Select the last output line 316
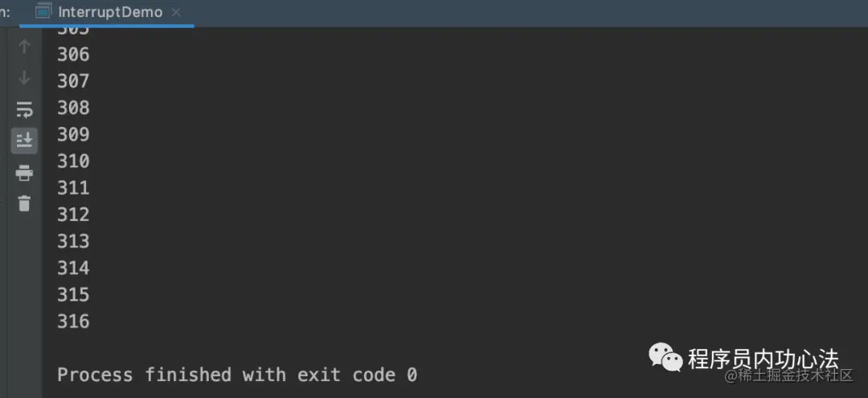This screenshot has width=868, height=398. click(x=73, y=321)
